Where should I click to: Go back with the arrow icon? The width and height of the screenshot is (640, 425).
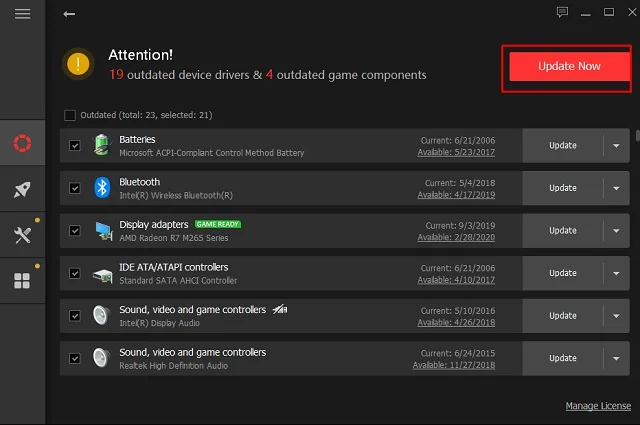click(x=69, y=14)
